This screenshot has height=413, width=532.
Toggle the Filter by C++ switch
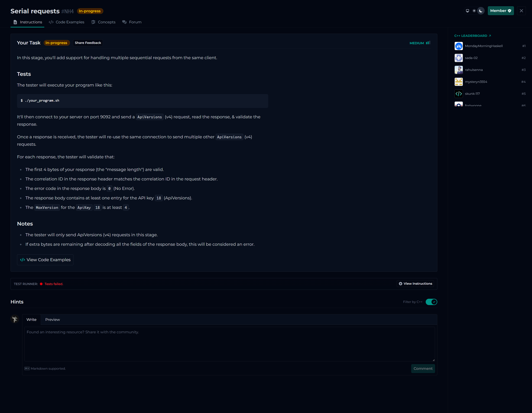click(431, 302)
